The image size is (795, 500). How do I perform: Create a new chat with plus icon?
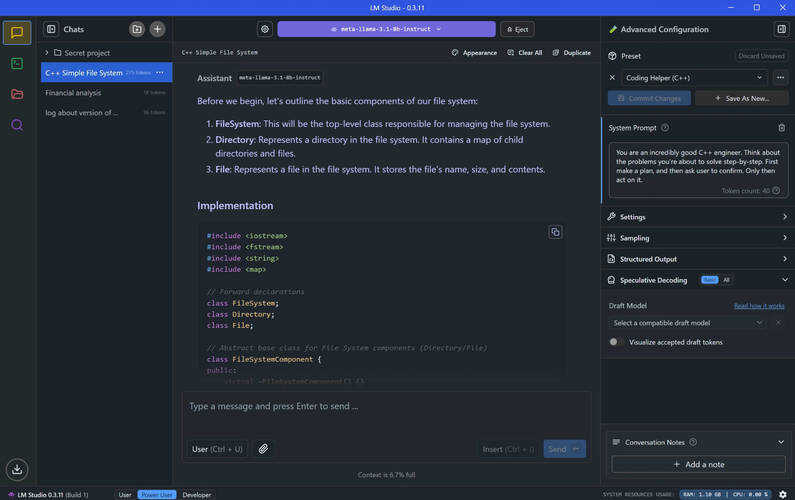click(x=158, y=29)
